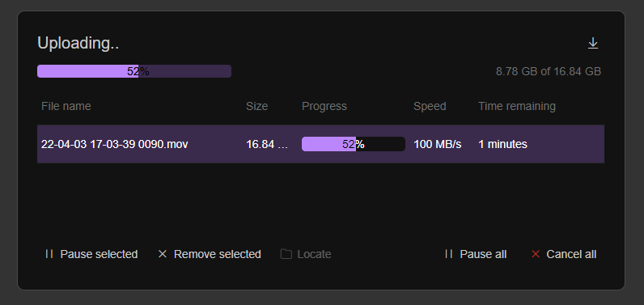This screenshot has width=644, height=305.
Task: Sort by the Size column header
Action: point(257,106)
